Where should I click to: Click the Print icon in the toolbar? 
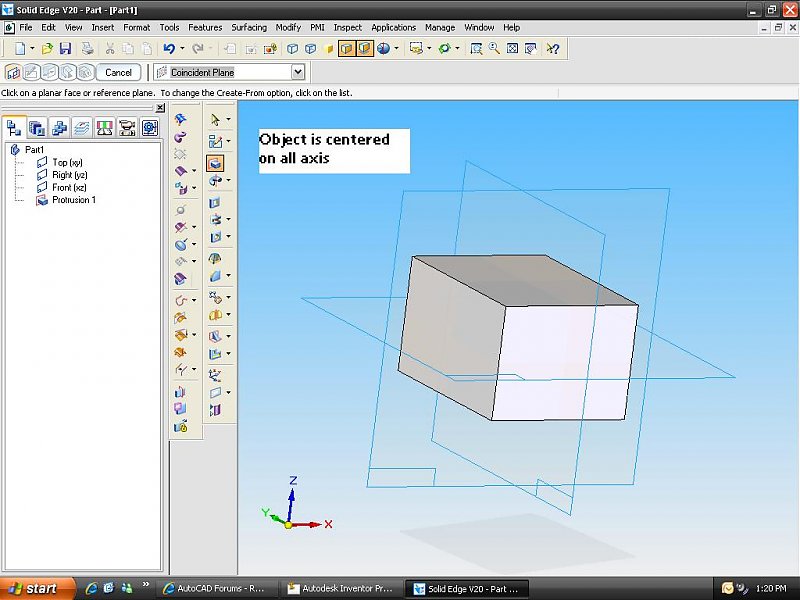tap(88, 48)
